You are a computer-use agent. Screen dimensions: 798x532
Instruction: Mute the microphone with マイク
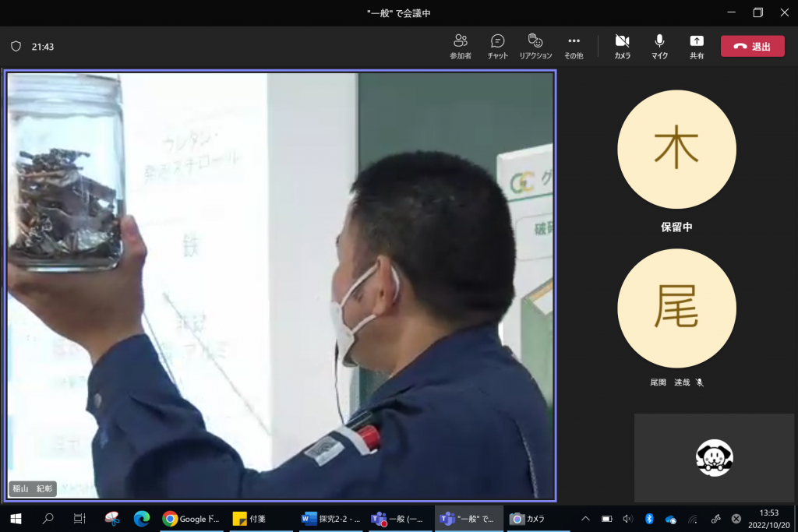tap(659, 46)
